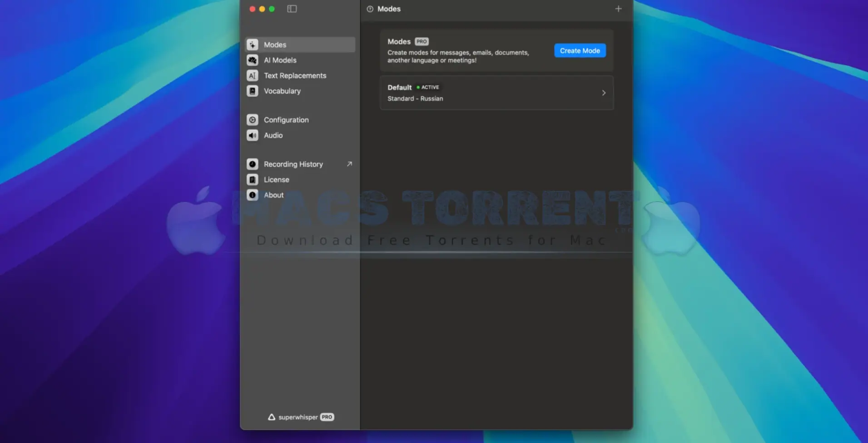868x443 pixels.
Task: Select Modes in the sidebar
Action: coord(300,44)
